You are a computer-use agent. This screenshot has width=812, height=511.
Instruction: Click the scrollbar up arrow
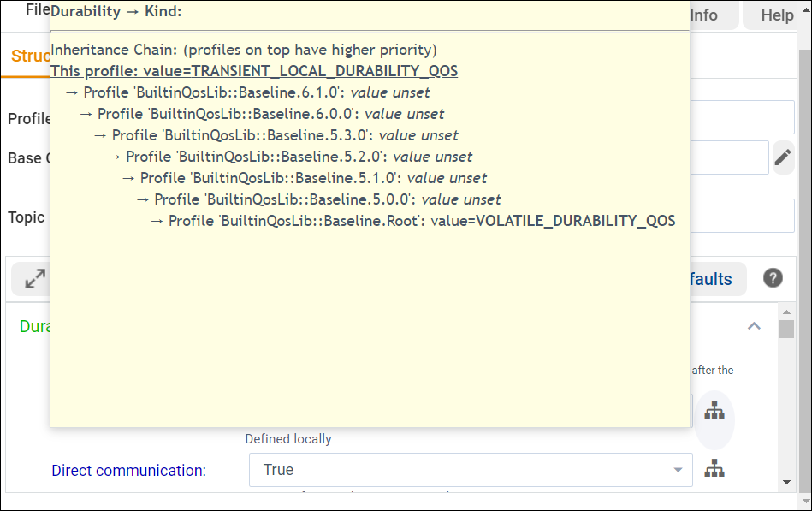[x=786, y=311]
